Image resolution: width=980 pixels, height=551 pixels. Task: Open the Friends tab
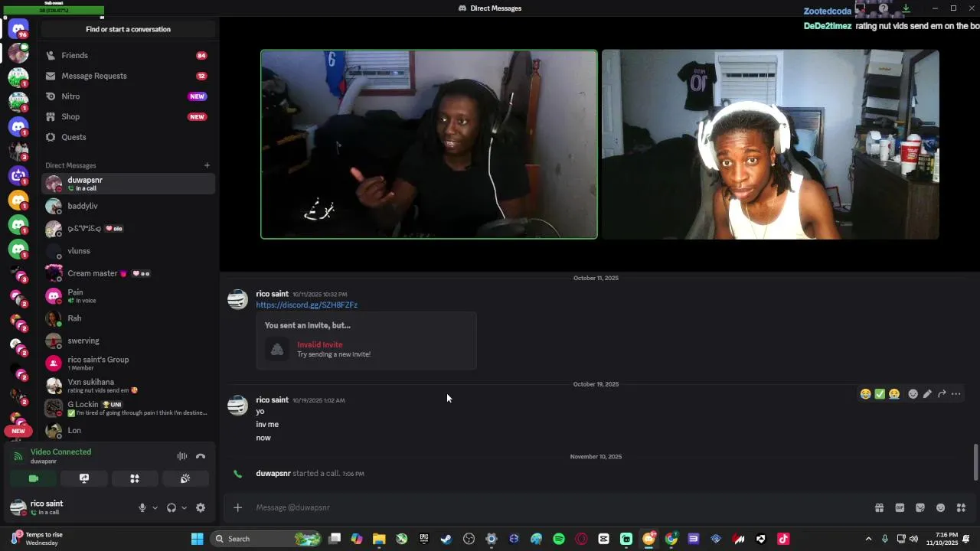(x=128, y=56)
